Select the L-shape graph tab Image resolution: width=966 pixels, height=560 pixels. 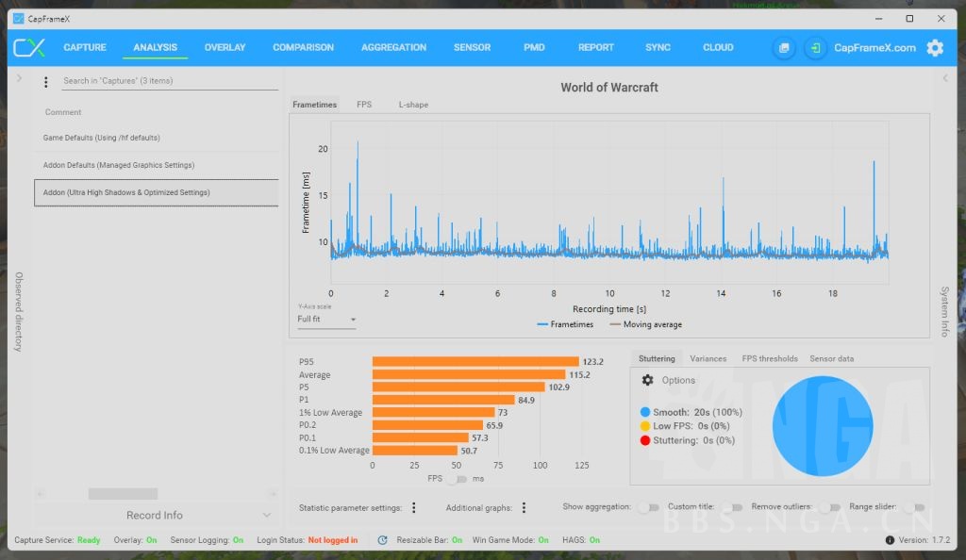[x=413, y=105]
